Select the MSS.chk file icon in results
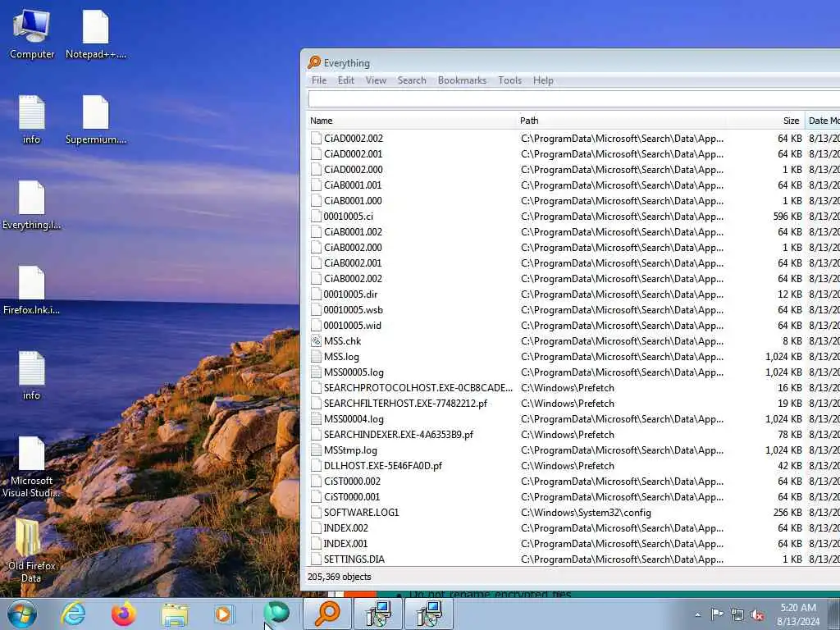 [316, 340]
